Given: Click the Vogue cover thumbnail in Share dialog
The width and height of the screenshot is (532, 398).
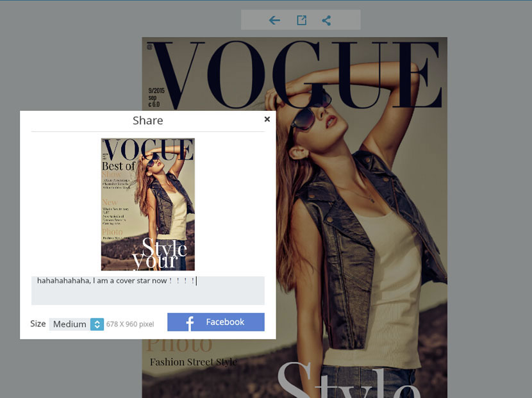Looking at the screenshot, I should click(148, 204).
